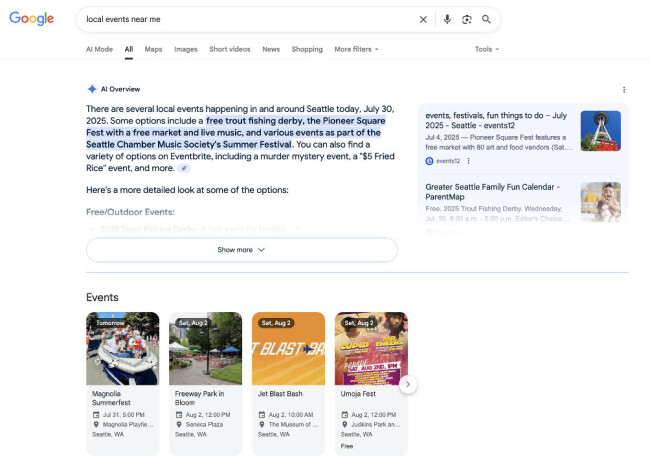Click location pin on Freeway Park card
Screen dimensions: 650x463
pos(179,424)
